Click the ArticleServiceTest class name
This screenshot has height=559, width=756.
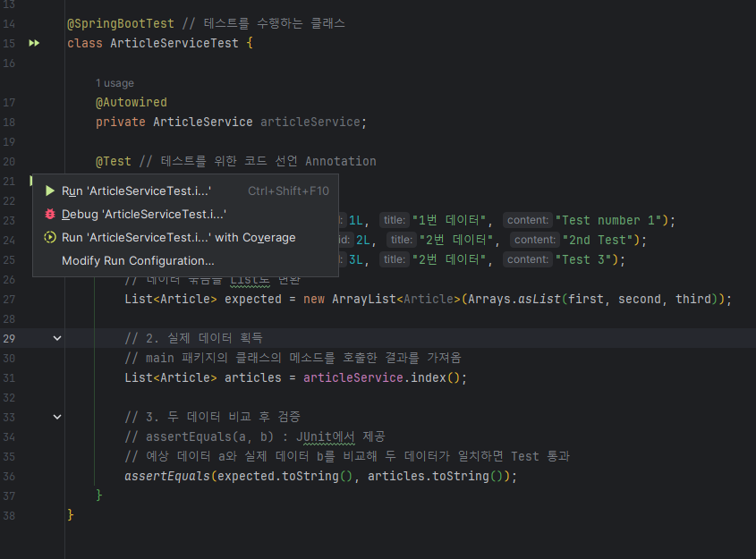[x=174, y=43]
